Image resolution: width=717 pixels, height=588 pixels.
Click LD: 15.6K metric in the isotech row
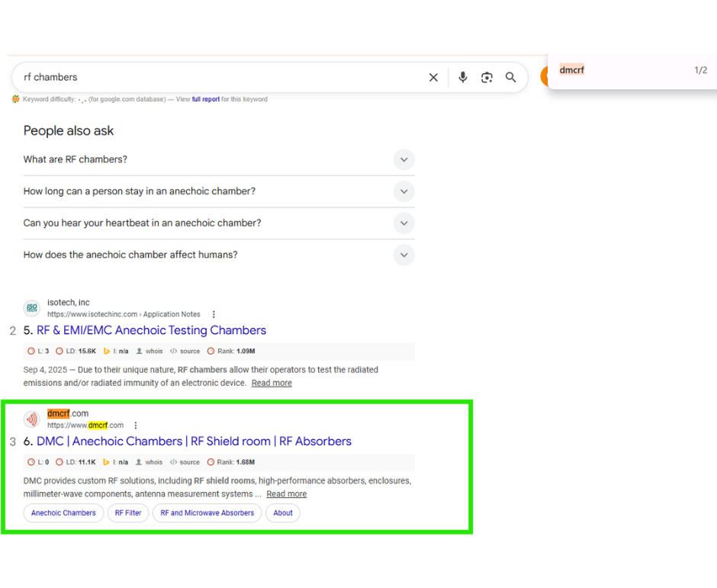point(76,351)
